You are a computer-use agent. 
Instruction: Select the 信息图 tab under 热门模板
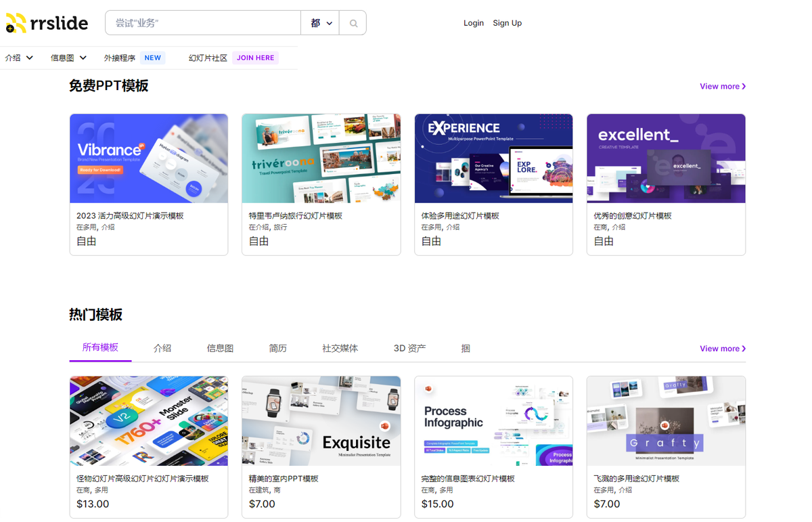click(x=220, y=349)
